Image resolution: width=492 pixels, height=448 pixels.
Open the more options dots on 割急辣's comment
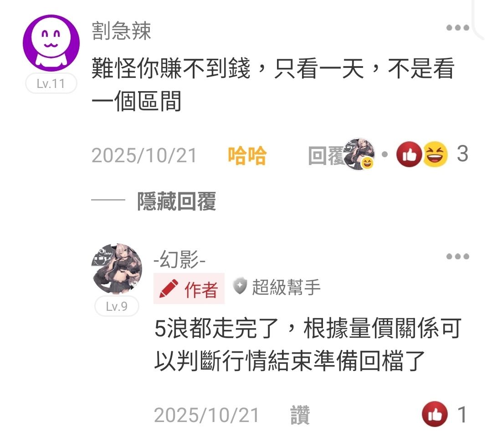(x=457, y=28)
